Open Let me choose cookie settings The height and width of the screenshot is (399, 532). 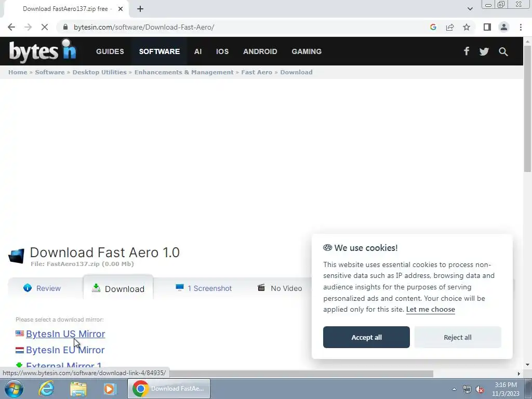(431, 310)
